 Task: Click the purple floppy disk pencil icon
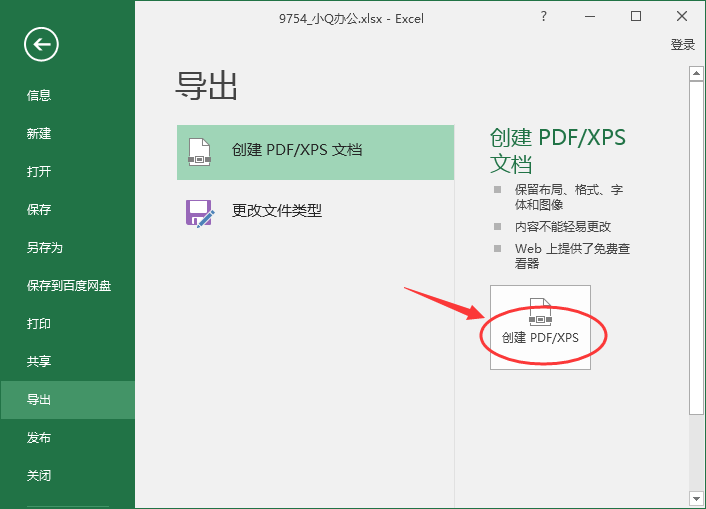200,213
